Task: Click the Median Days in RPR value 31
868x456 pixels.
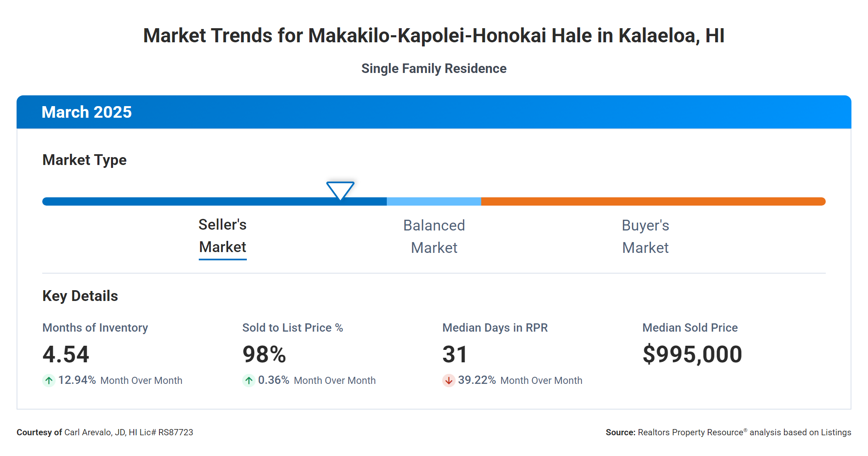Action: tap(455, 354)
